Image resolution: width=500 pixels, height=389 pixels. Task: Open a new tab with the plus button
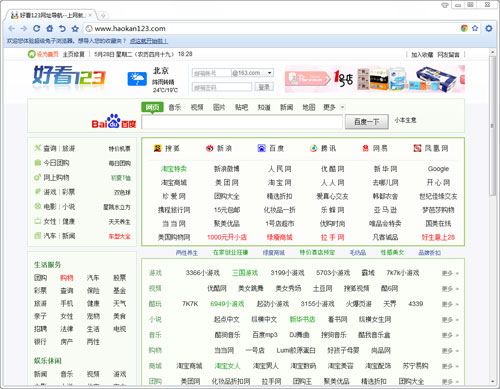click(x=104, y=15)
